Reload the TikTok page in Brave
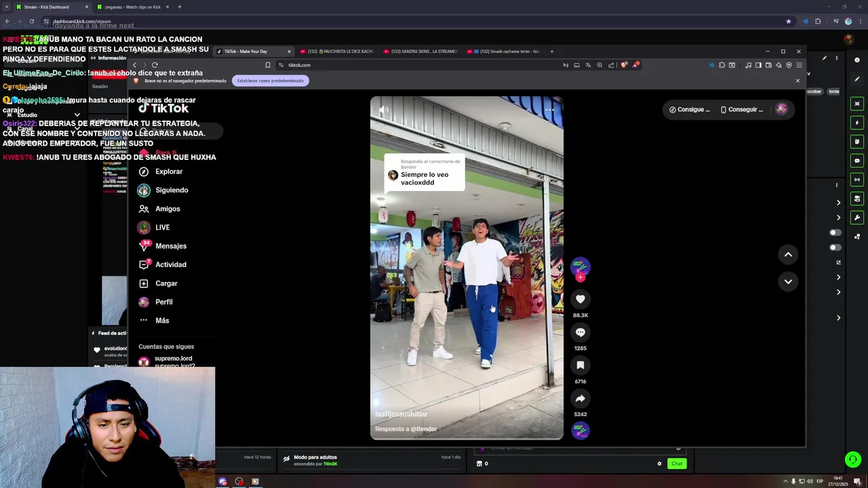This screenshot has height=488, width=868. (155, 65)
